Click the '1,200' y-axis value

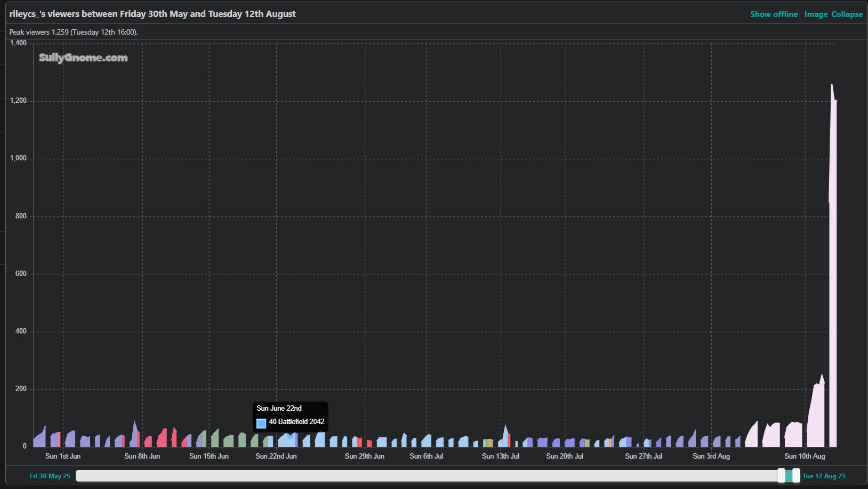tap(18, 101)
